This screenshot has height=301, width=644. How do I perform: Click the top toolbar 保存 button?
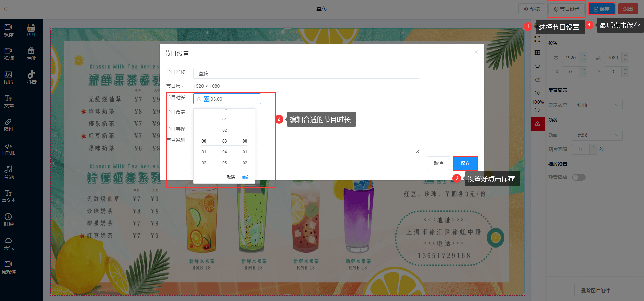pos(602,9)
